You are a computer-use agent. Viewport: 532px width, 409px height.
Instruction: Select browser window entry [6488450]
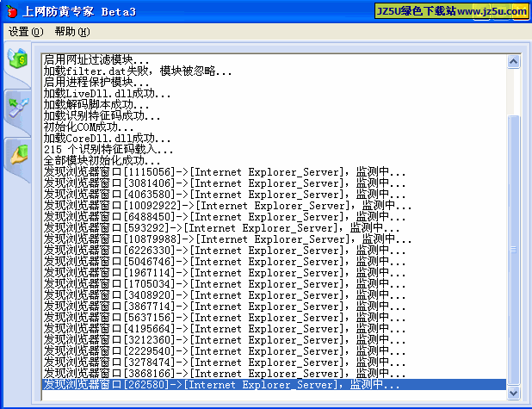point(274,216)
